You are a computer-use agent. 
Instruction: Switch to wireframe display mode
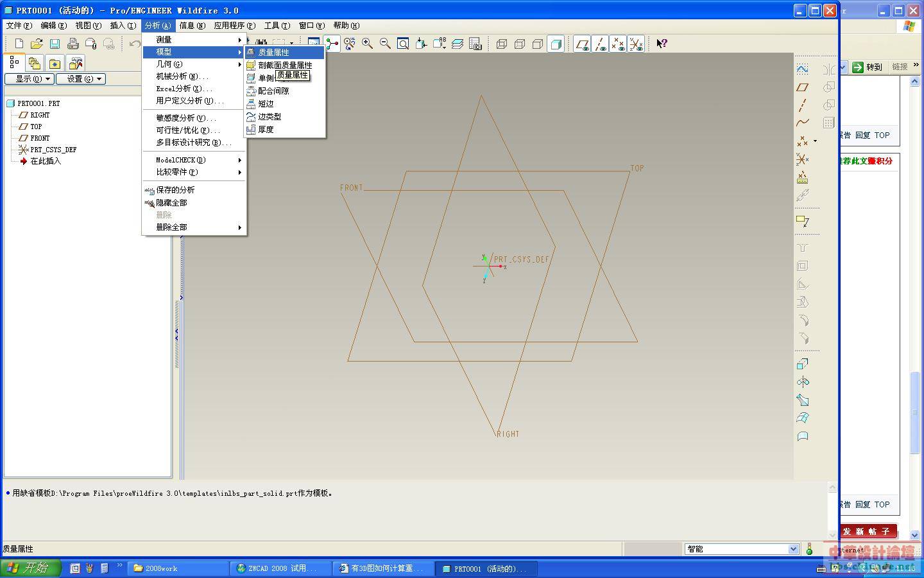coord(502,44)
